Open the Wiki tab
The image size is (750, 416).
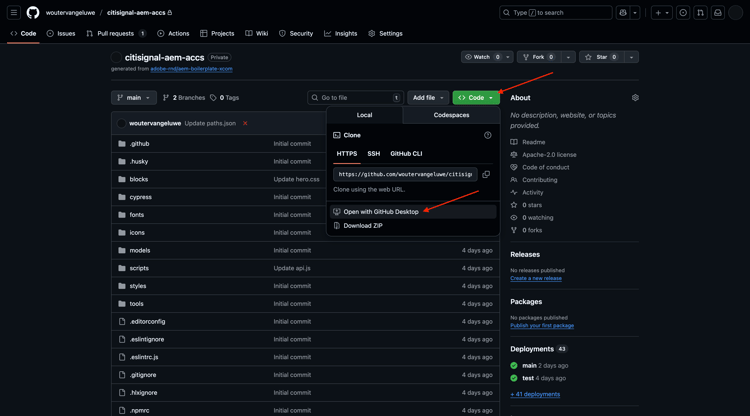257,33
